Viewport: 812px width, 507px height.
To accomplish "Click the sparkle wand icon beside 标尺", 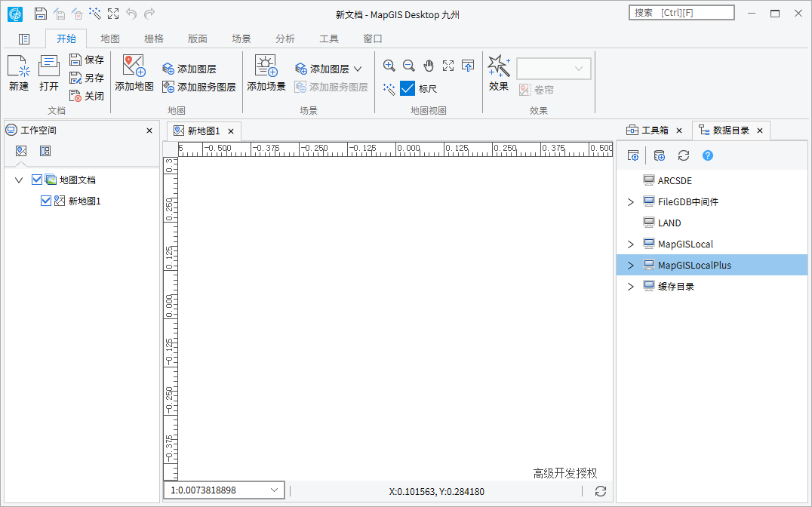I will pos(389,88).
